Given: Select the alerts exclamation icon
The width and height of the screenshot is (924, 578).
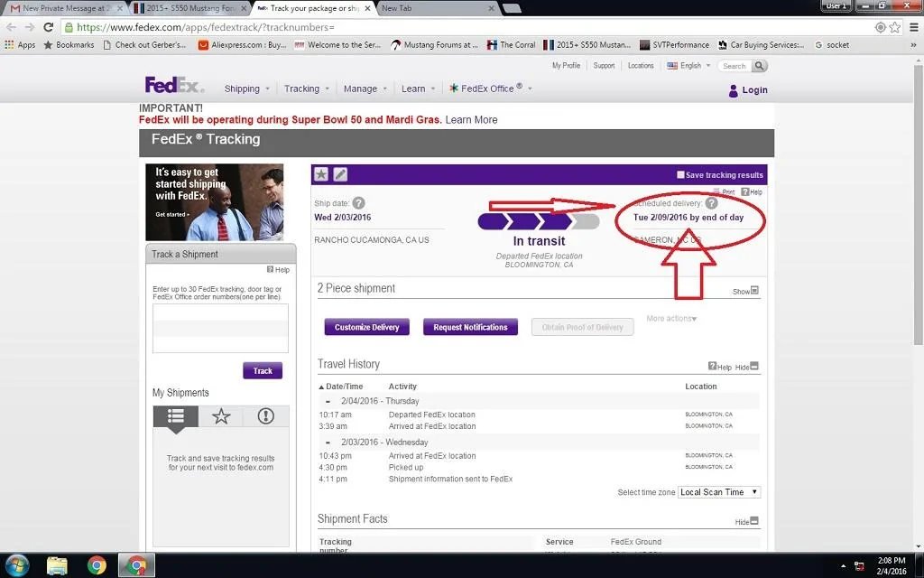Looking at the screenshot, I should [266, 416].
